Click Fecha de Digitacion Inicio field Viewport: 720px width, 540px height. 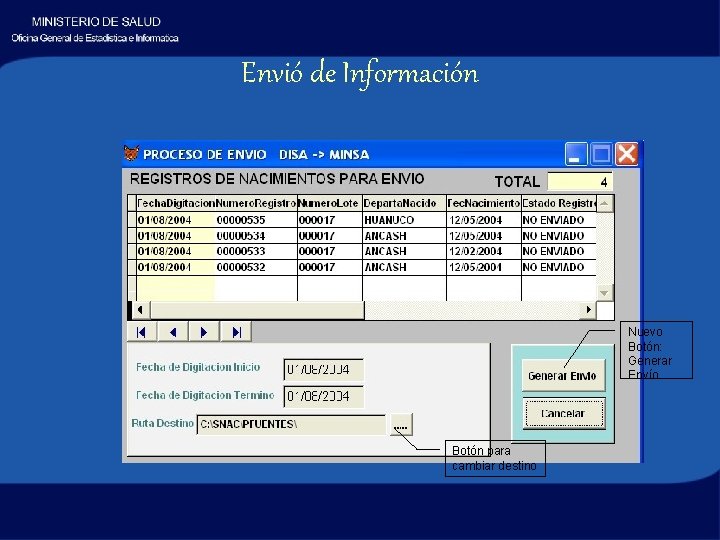(324, 370)
